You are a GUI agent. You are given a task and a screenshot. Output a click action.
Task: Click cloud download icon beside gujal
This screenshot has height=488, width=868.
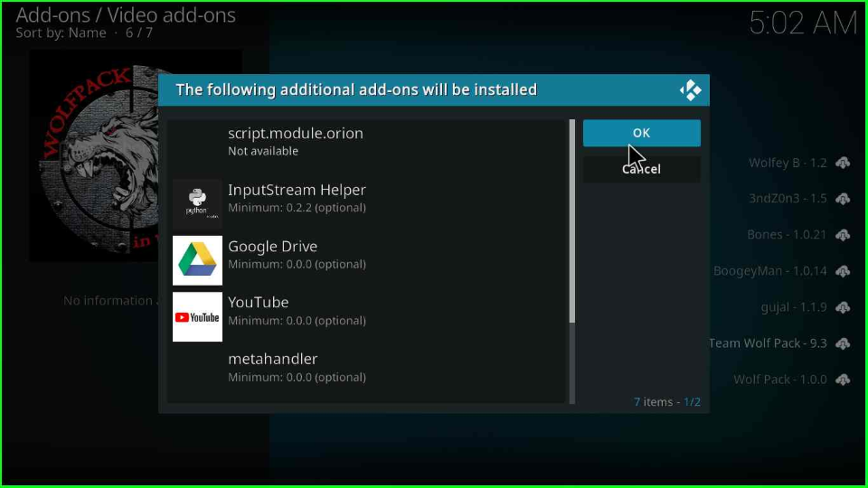click(843, 307)
